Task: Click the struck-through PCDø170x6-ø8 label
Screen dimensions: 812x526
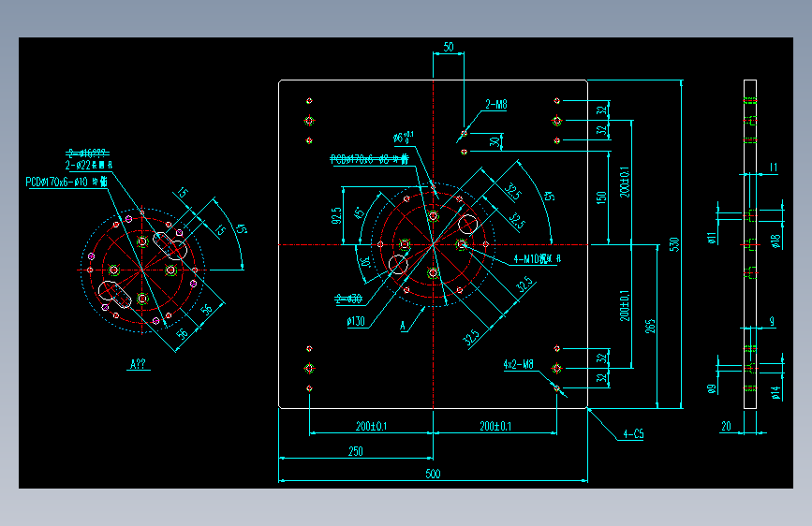Action: tap(369, 159)
